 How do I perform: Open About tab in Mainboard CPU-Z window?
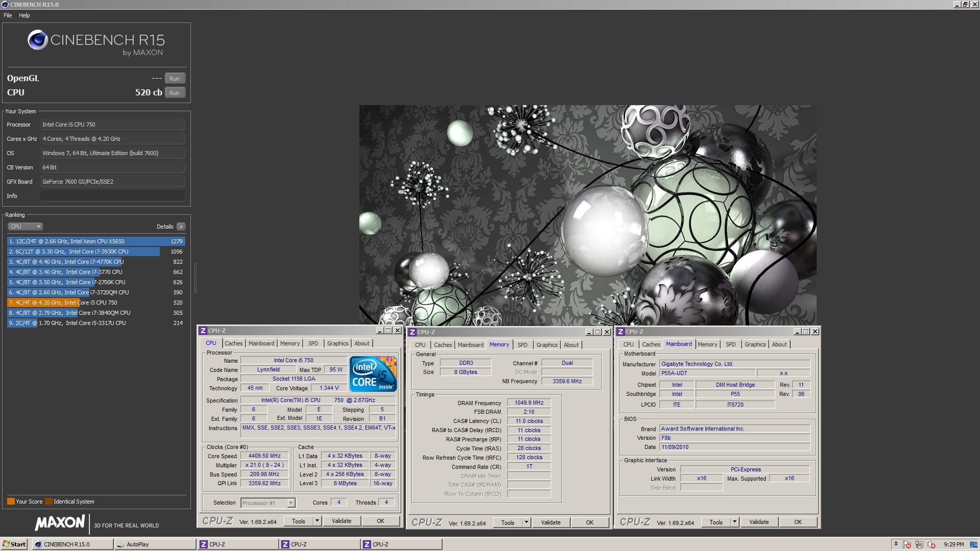click(x=779, y=344)
